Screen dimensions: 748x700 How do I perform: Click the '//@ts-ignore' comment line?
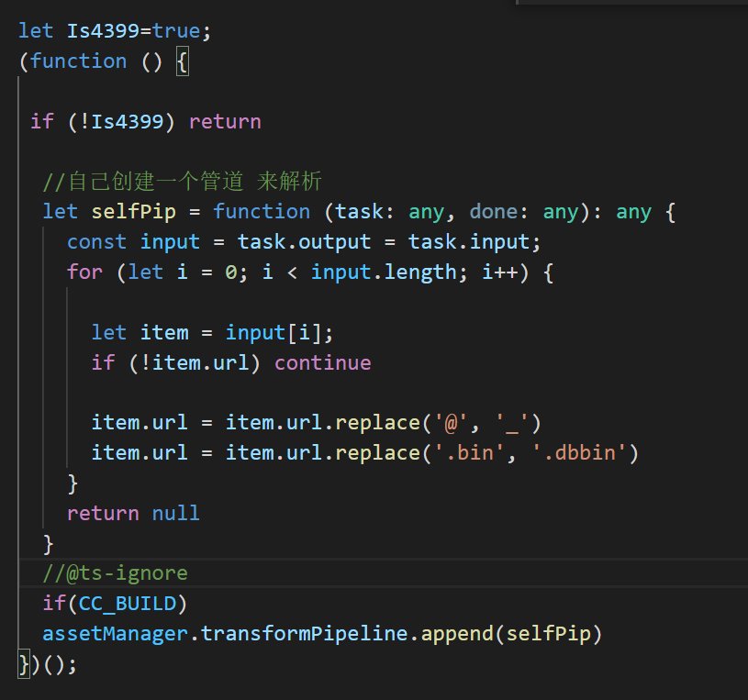(x=115, y=573)
